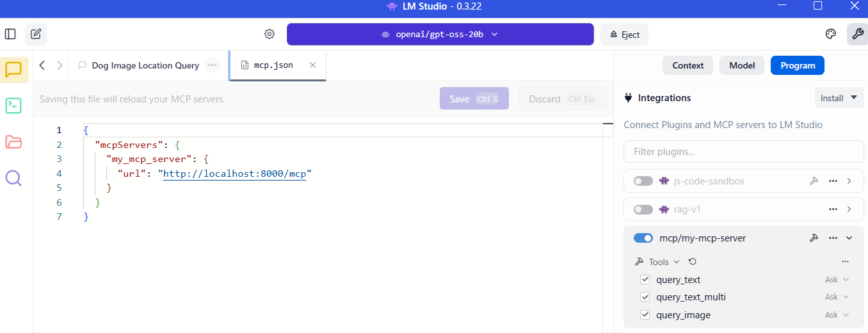The image size is (868, 333).
Task: Open the Tools dropdown in the server section
Action: (x=657, y=262)
